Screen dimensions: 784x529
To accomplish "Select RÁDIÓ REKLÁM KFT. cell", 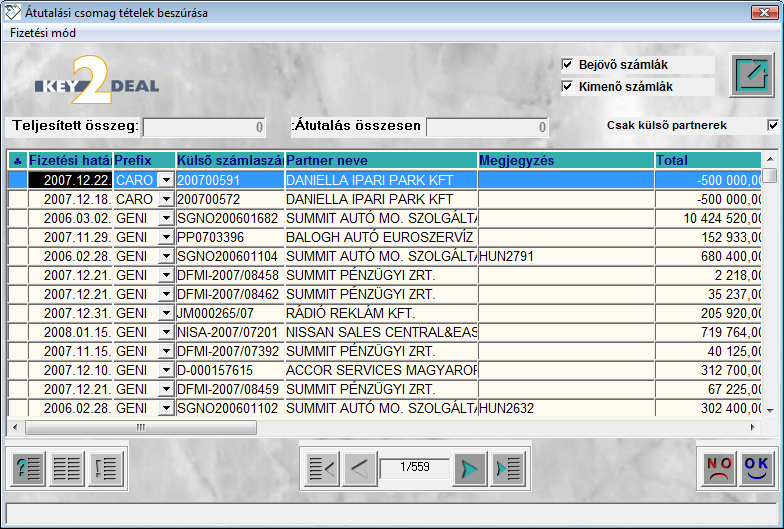I will (381, 313).
